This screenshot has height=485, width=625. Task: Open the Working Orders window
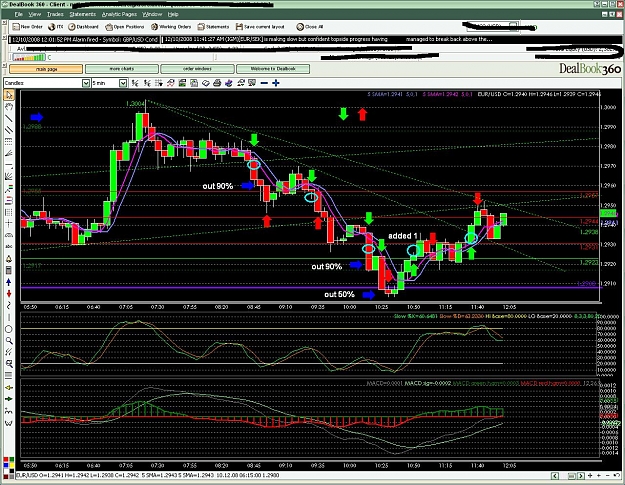tap(171, 27)
